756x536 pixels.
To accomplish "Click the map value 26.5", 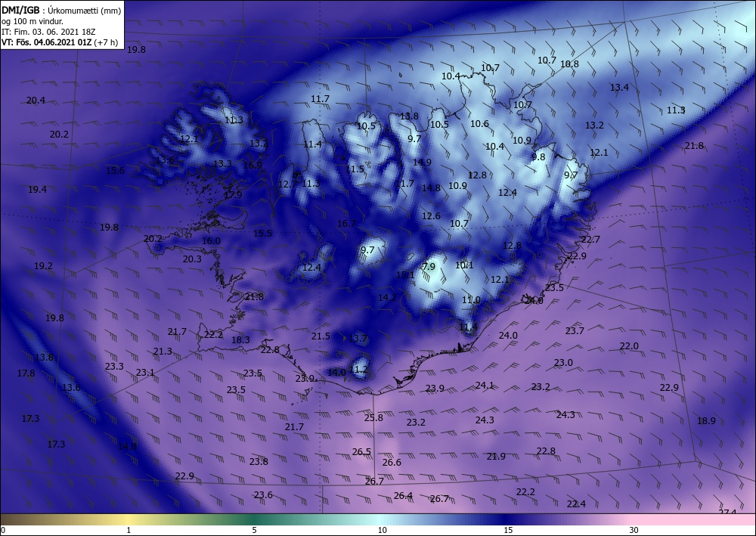I will tap(361, 451).
